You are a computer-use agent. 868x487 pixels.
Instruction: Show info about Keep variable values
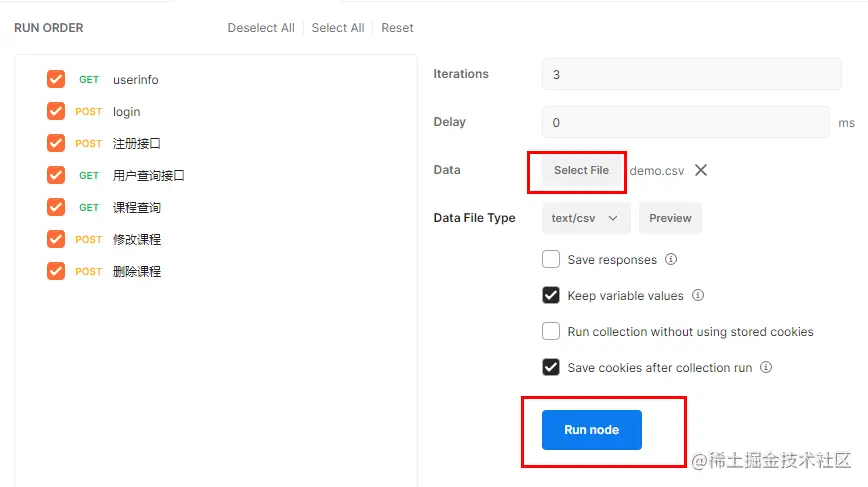[x=698, y=296]
